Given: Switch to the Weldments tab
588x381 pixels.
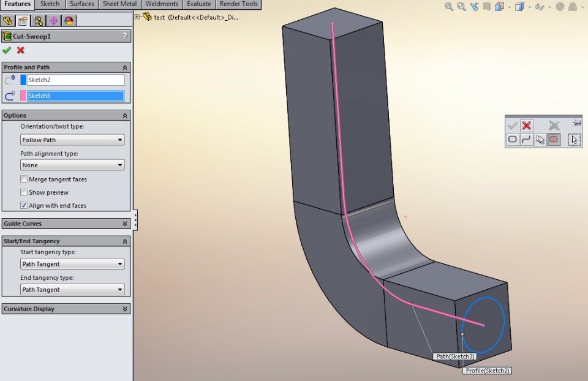Looking at the screenshot, I should pos(162,4).
